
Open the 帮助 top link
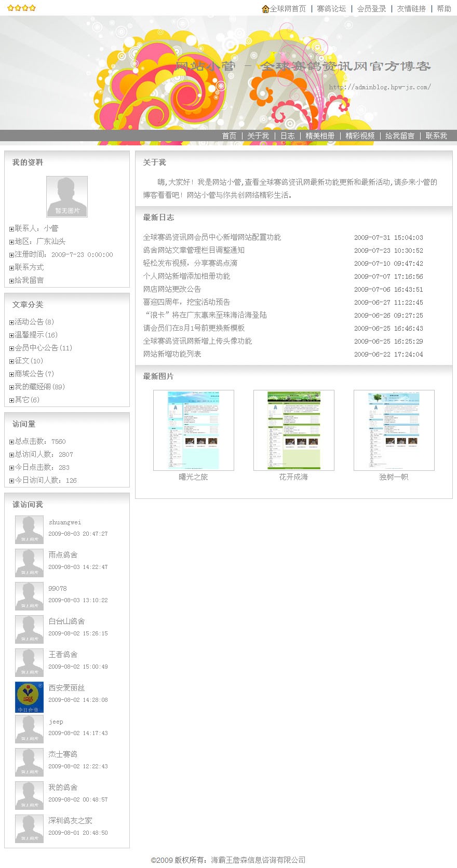pyautogui.click(x=444, y=9)
